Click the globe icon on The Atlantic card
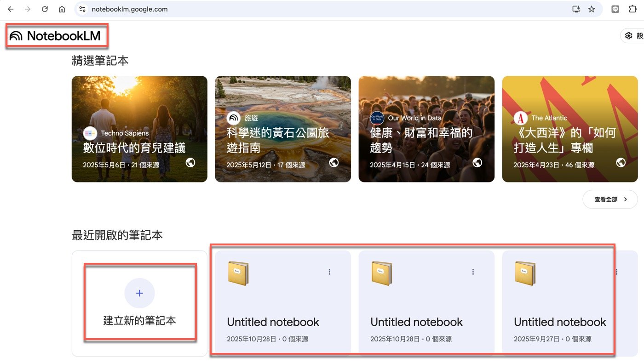The height and width of the screenshot is (363, 644). click(621, 162)
